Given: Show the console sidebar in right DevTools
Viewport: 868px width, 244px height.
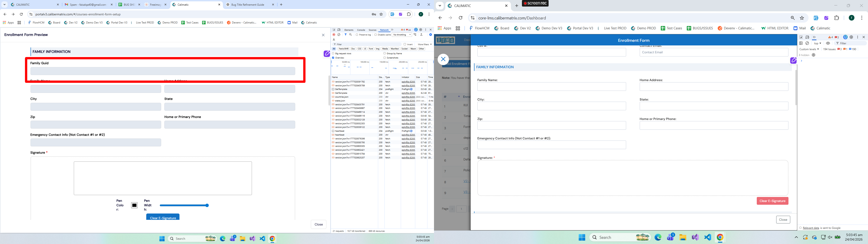Looking at the screenshot, I should 801,43.
